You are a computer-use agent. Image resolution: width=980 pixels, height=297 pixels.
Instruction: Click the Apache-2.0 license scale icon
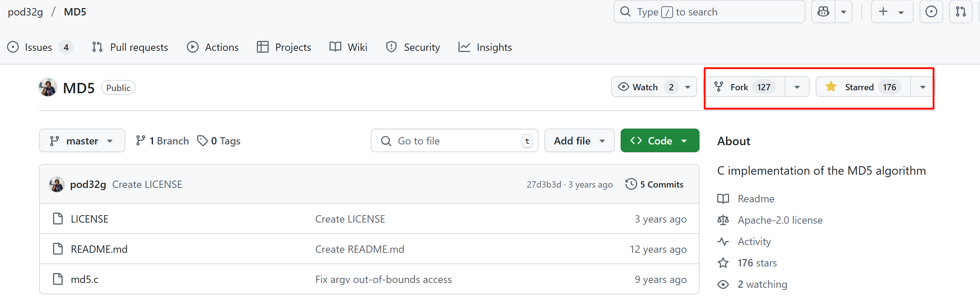723,220
